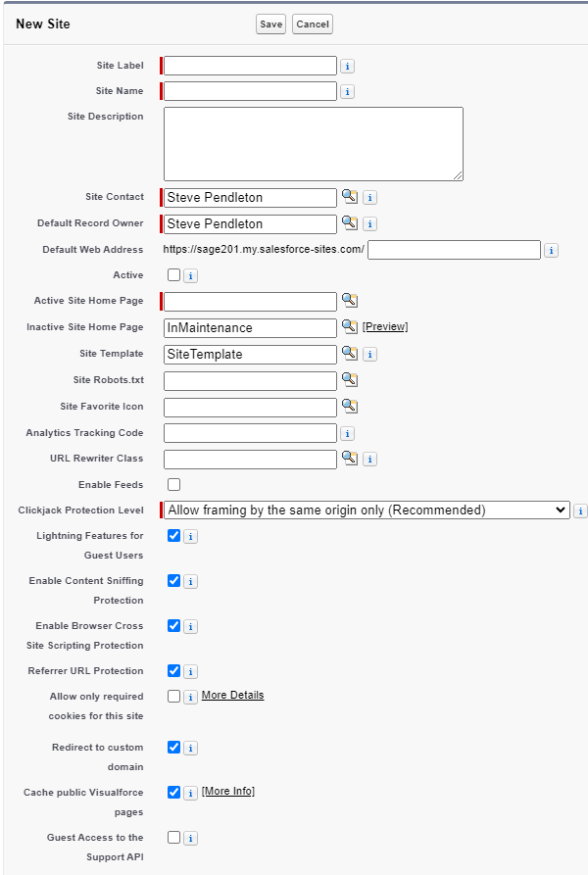Screen dimensions: 588x875
Task: Click URL Rewriter Class lookup icon
Action: (x=349, y=458)
